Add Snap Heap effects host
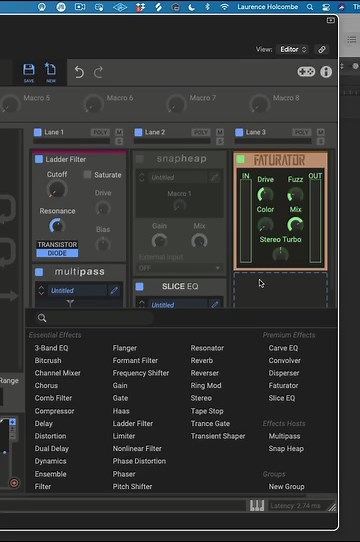The height and width of the screenshot is (542, 360). 286,448
